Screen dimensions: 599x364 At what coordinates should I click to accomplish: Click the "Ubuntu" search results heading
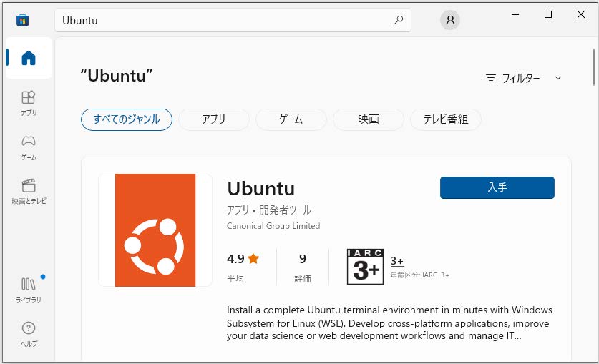point(117,76)
